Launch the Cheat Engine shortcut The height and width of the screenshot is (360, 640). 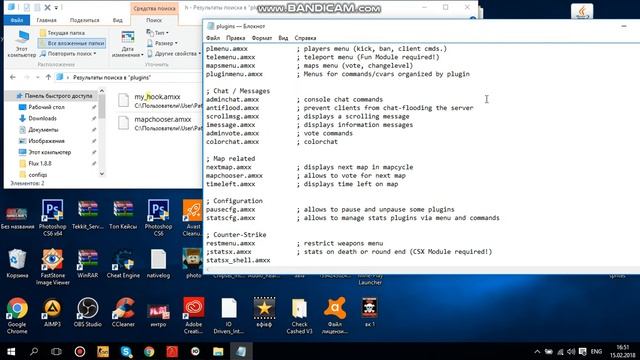pyautogui.click(x=123, y=263)
